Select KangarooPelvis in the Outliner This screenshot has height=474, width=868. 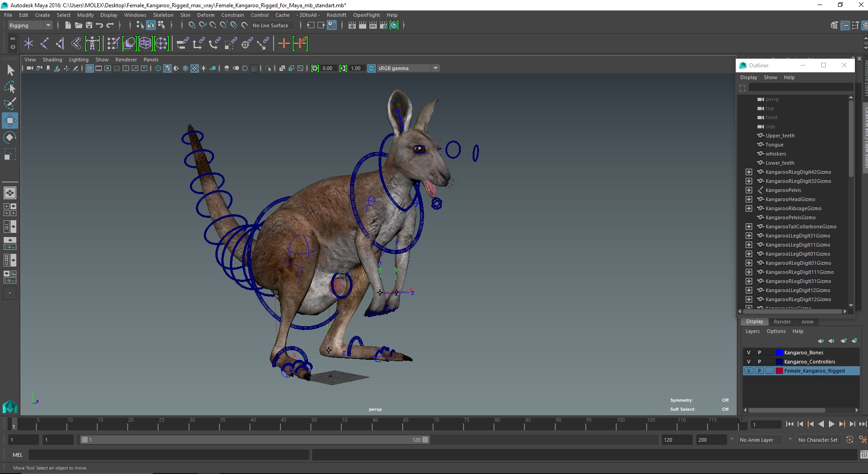783,190
